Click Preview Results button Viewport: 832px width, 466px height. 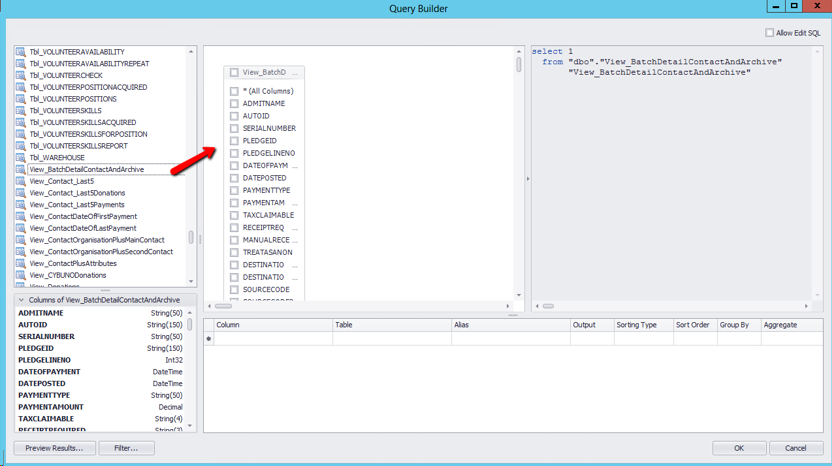pyautogui.click(x=55, y=448)
